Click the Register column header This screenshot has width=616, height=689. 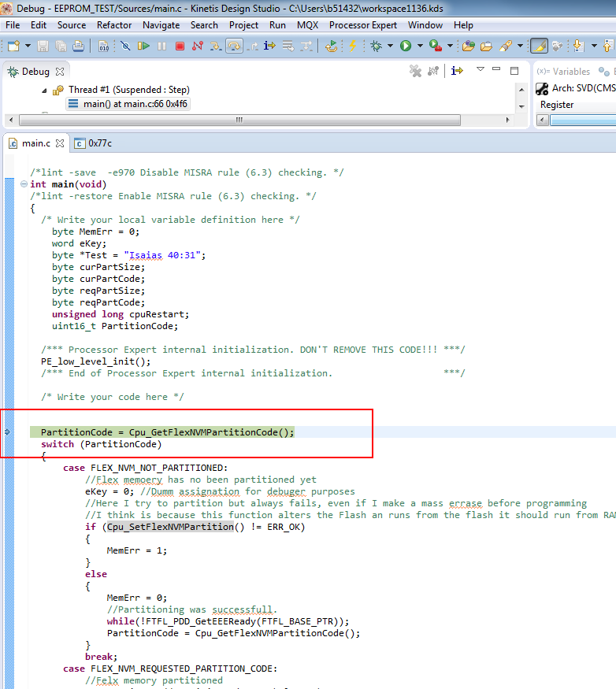click(557, 105)
